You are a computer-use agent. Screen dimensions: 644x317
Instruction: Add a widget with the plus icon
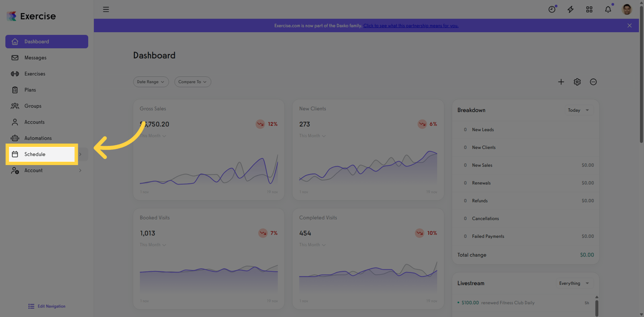tap(561, 82)
